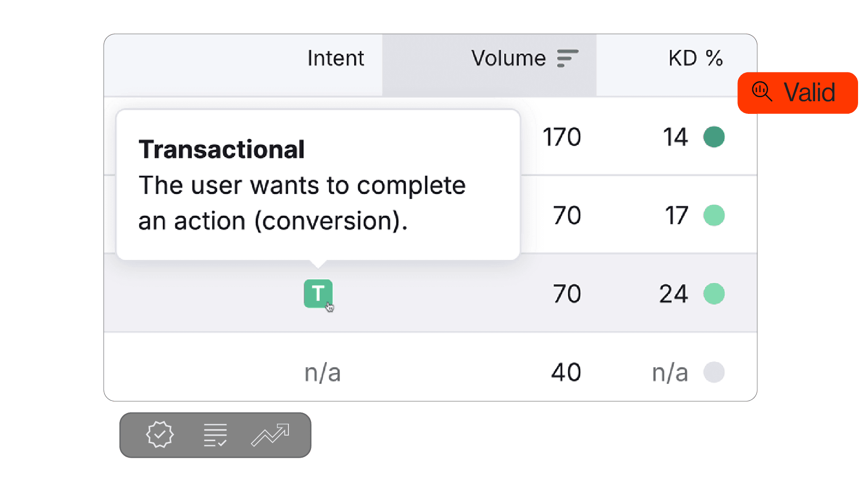Click the Transactional tooltip title
Viewport: 868px width, 488px height.
222,149
